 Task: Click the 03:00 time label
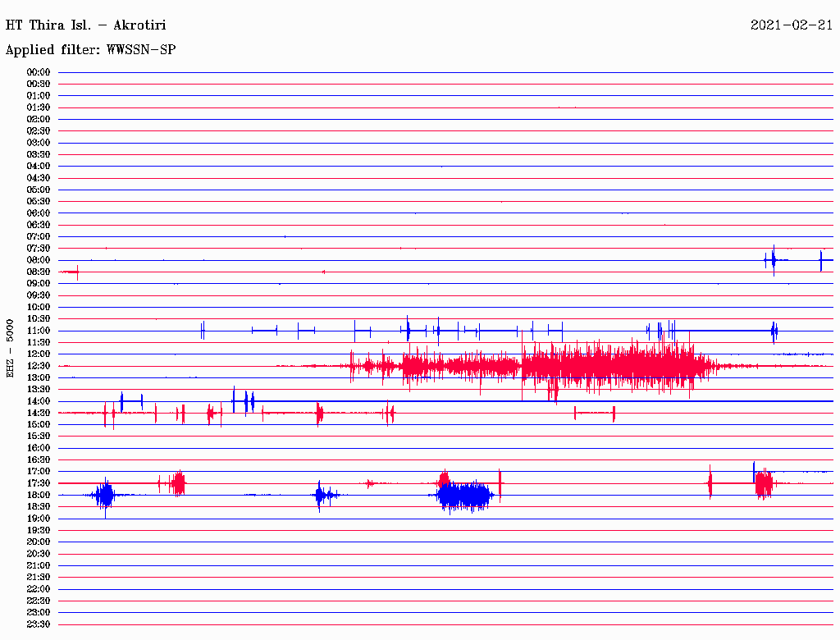pyautogui.click(x=39, y=143)
